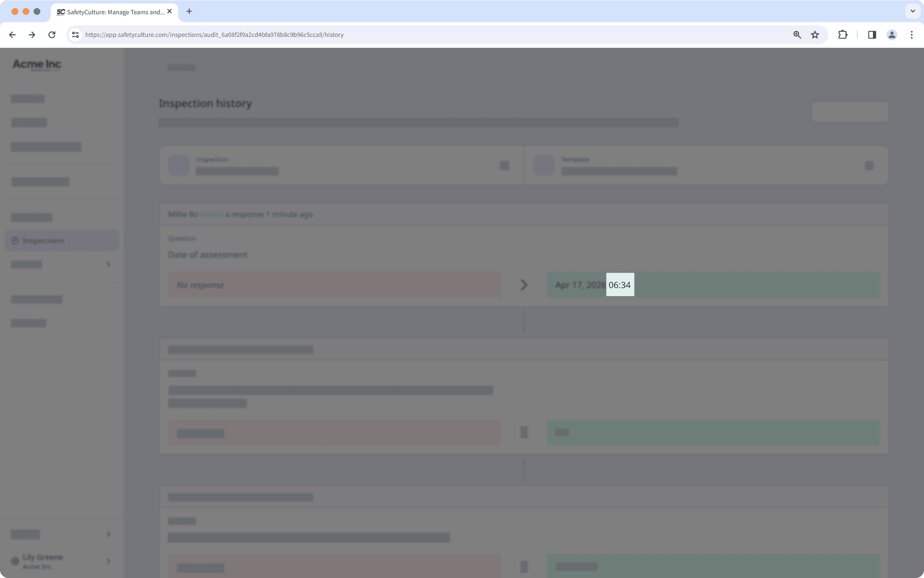Expand the sidebar item with the right chevron
Image resolution: width=924 pixels, height=578 pixels.
(x=108, y=264)
